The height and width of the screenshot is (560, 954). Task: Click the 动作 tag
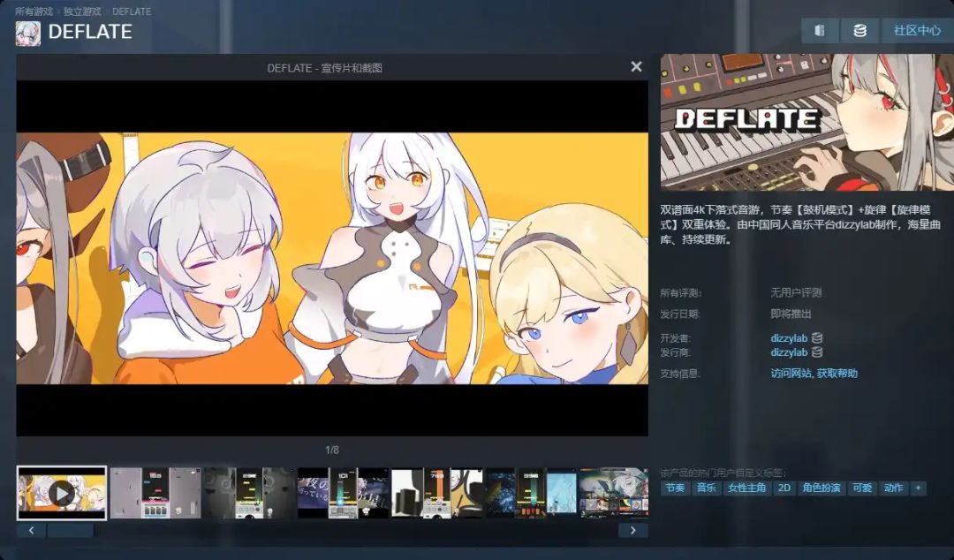click(894, 488)
